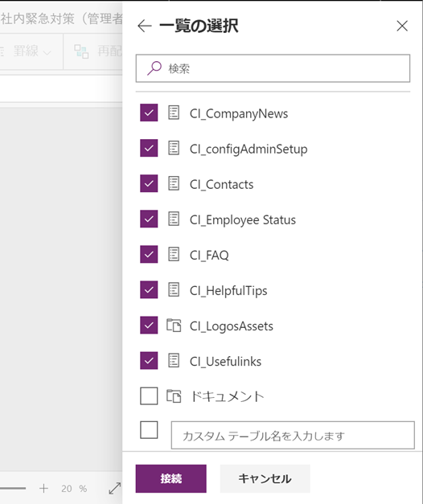The image size is (423, 504).
Task: Click the fit-to-window expand arrows icon
Action: point(115,488)
